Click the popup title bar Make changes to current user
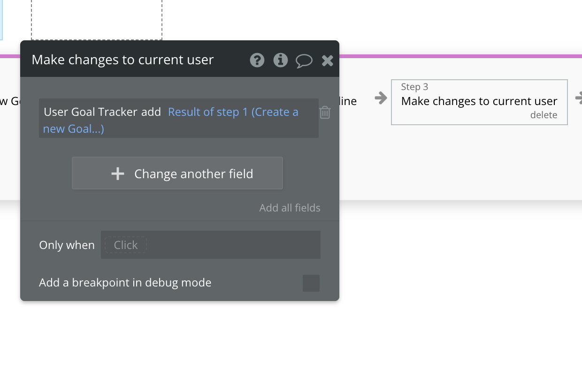This screenshot has height=392, width=582. pyautogui.click(x=123, y=60)
